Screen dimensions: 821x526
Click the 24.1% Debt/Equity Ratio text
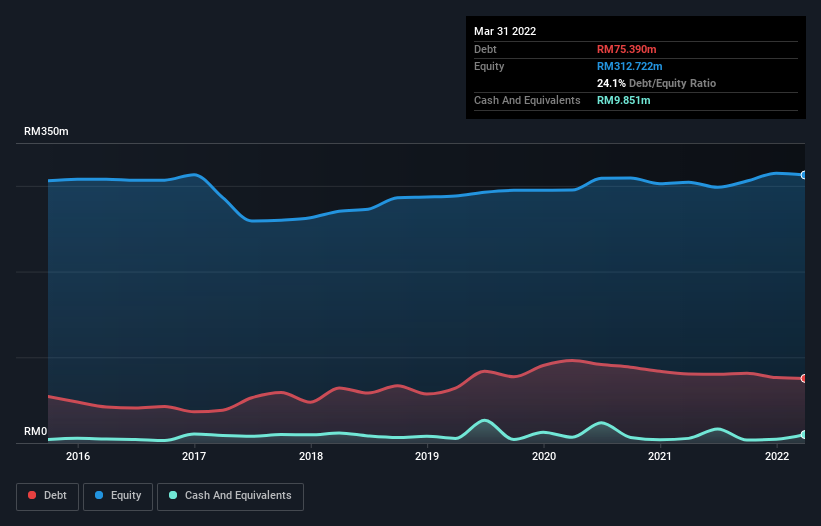[x=656, y=83]
